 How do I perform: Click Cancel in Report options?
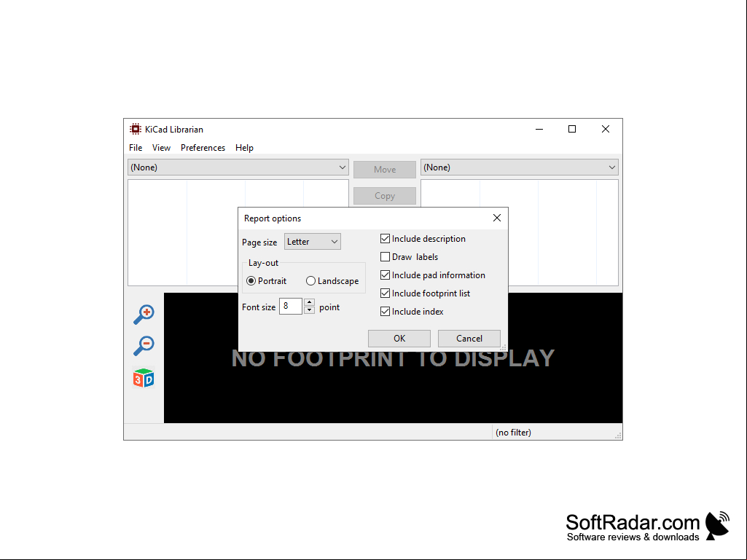pos(469,339)
